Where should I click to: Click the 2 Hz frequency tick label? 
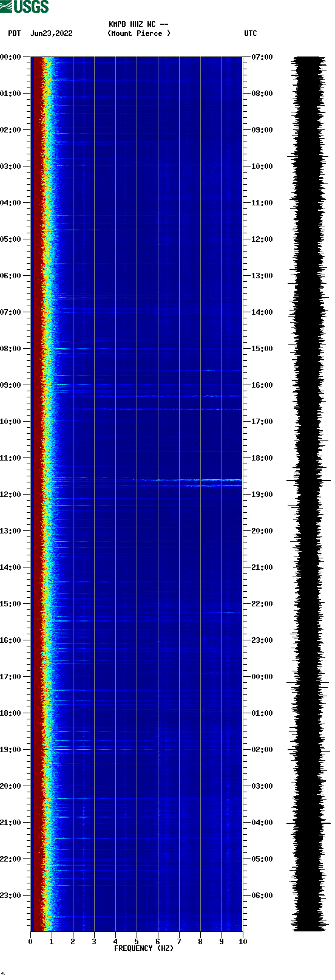(73, 942)
